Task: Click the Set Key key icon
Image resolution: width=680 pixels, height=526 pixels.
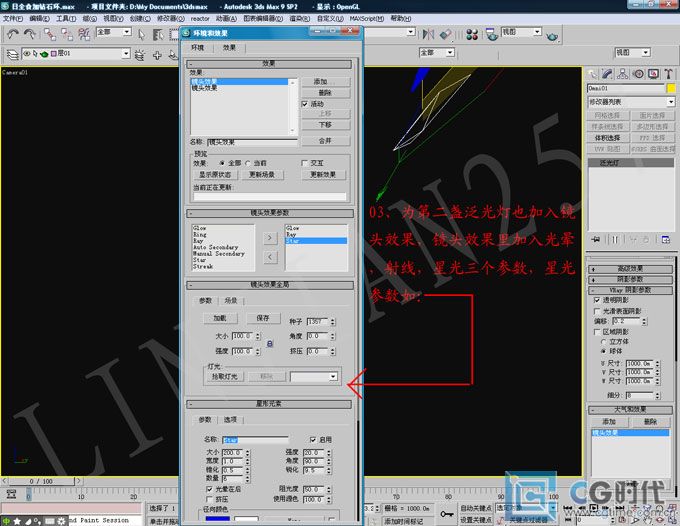Action: (x=447, y=514)
